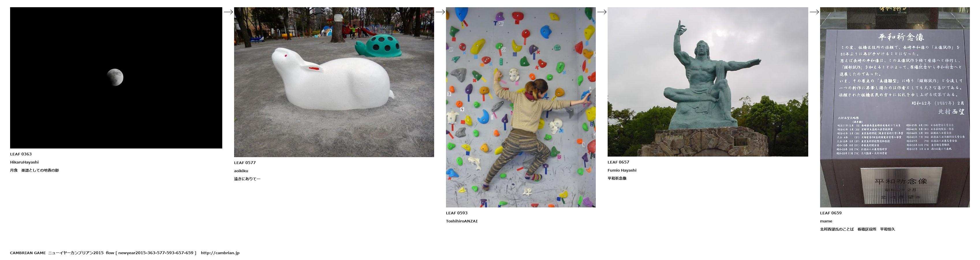Open the climbing wall photo
The height and width of the screenshot is (260, 980).
[521, 107]
